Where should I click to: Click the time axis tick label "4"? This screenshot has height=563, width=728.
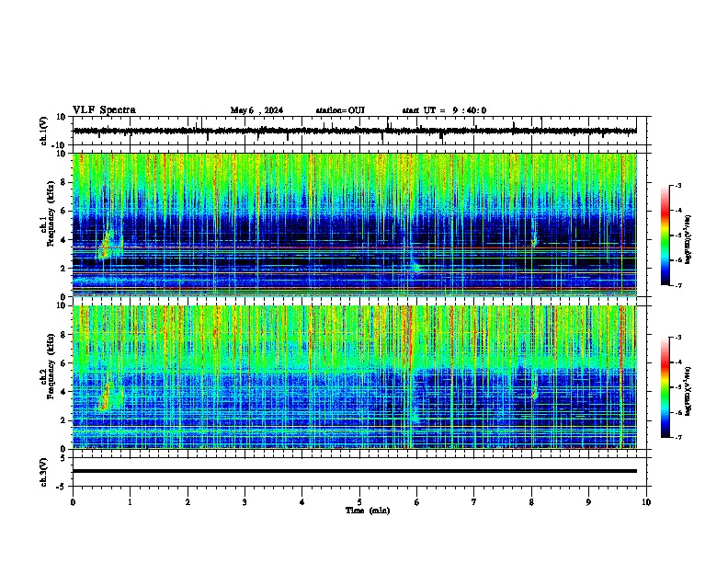(301, 502)
